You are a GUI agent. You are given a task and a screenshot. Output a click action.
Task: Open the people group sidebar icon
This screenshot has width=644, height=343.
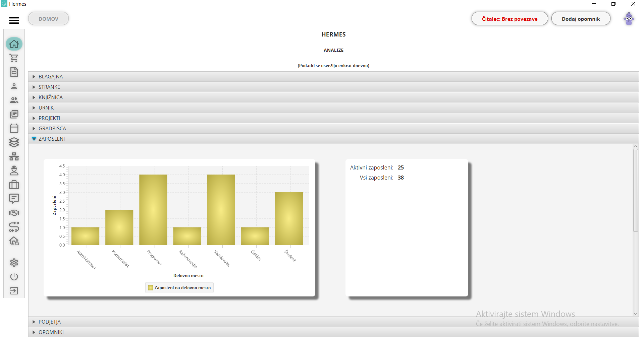click(x=14, y=100)
